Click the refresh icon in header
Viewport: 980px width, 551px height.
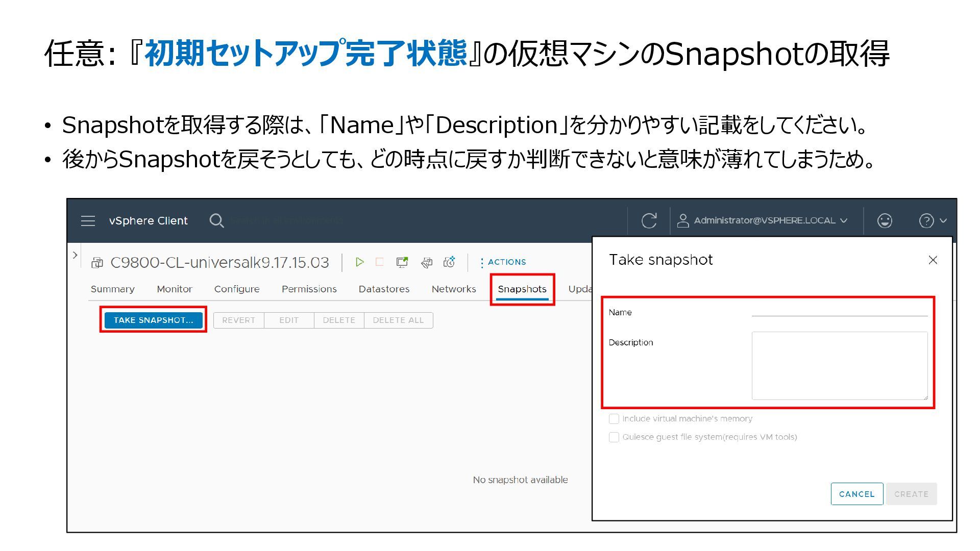[x=649, y=221]
